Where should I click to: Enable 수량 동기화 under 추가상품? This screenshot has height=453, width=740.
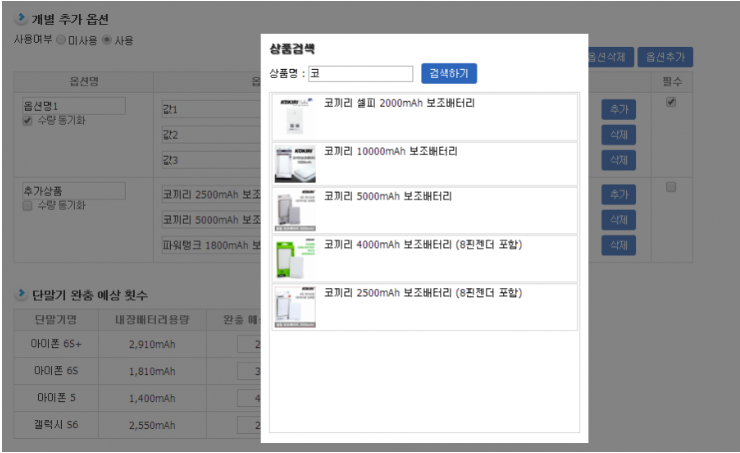(28, 205)
